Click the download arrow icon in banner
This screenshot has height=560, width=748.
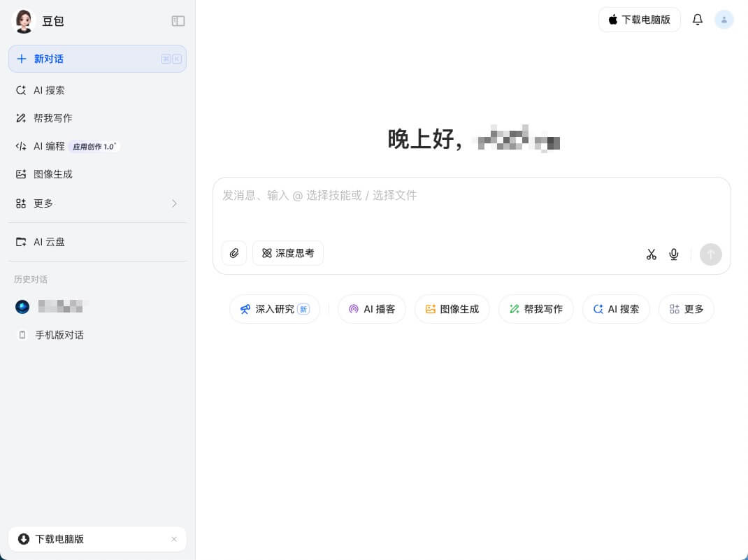click(x=23, y=539)
